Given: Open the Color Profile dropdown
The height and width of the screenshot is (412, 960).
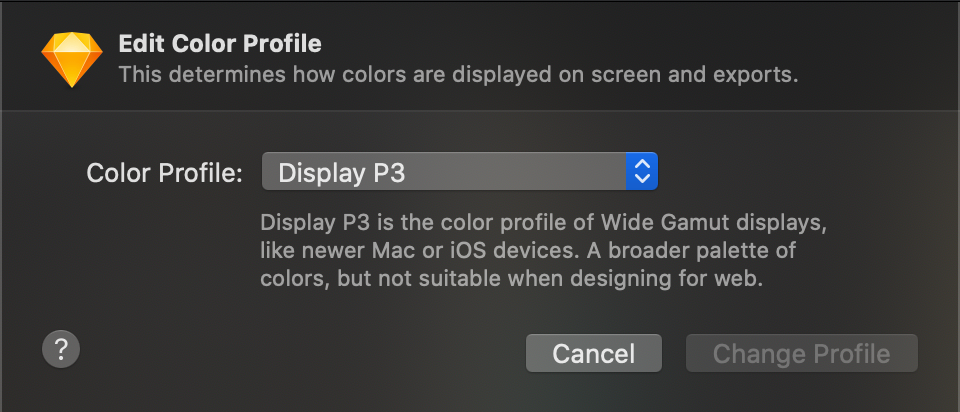Looking at the screenshot, I should pyautogui.click(x=459, y=172).
